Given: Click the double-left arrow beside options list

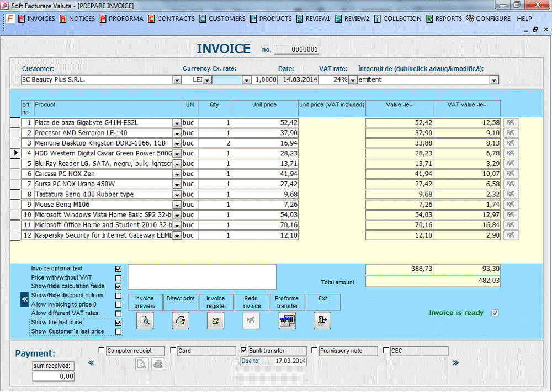Looking at the screenshot, I should pyautogui.click(x=24, y=299).
